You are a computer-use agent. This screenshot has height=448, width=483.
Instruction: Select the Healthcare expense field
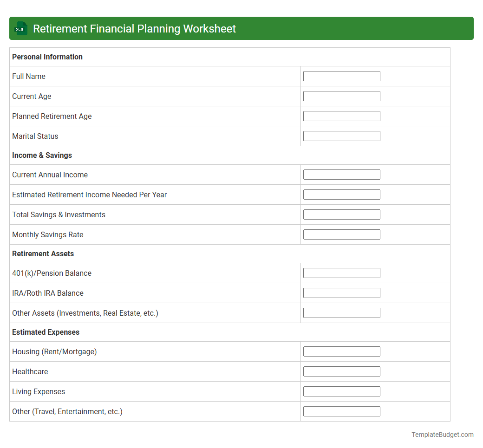(341, 371)
